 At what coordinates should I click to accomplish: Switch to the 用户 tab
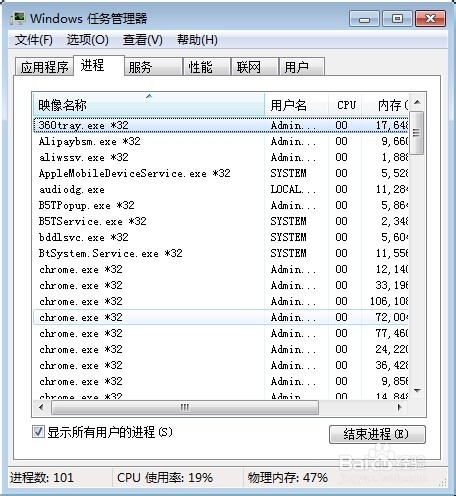click(x=301, y=67)
